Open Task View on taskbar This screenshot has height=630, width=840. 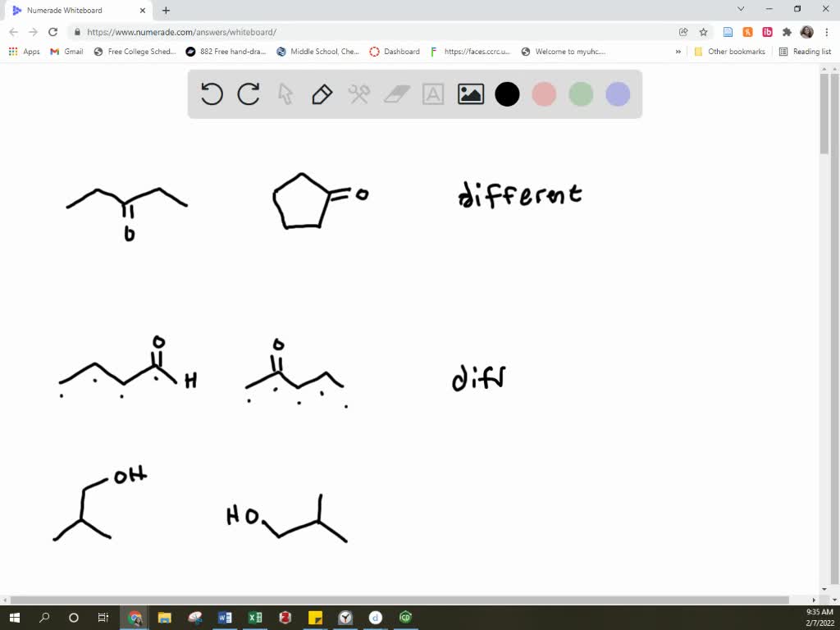coord(103,618)
